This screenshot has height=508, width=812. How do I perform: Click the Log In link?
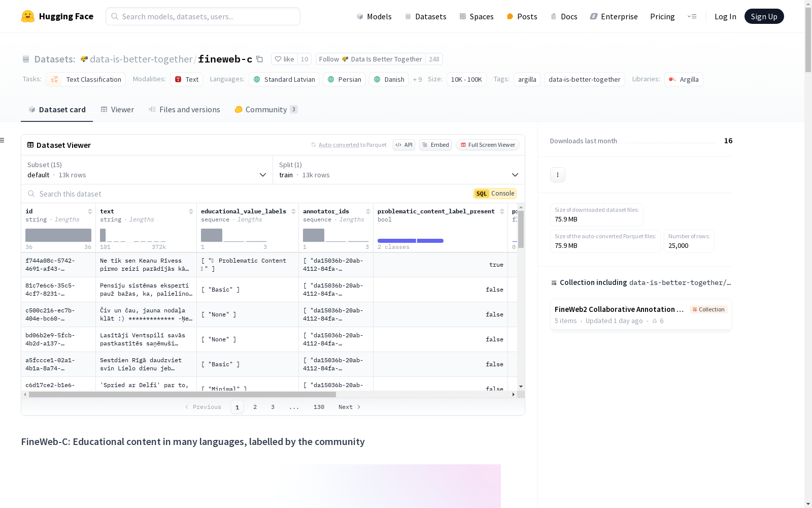coord(725,16)
